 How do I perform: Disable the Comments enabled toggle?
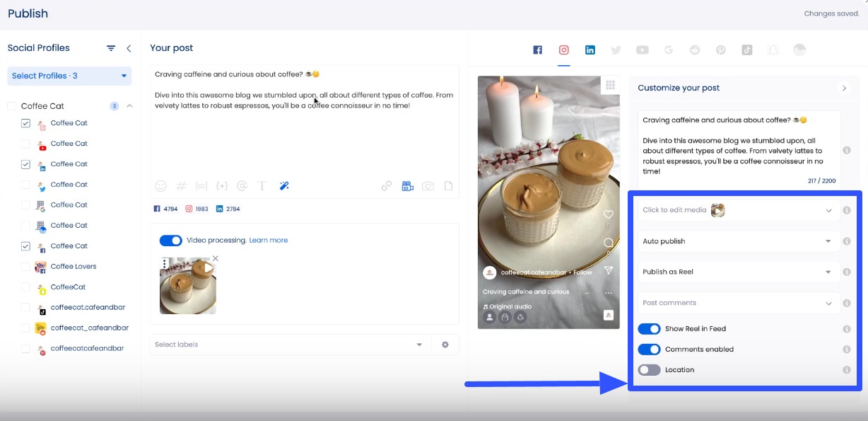click(649, 349)
